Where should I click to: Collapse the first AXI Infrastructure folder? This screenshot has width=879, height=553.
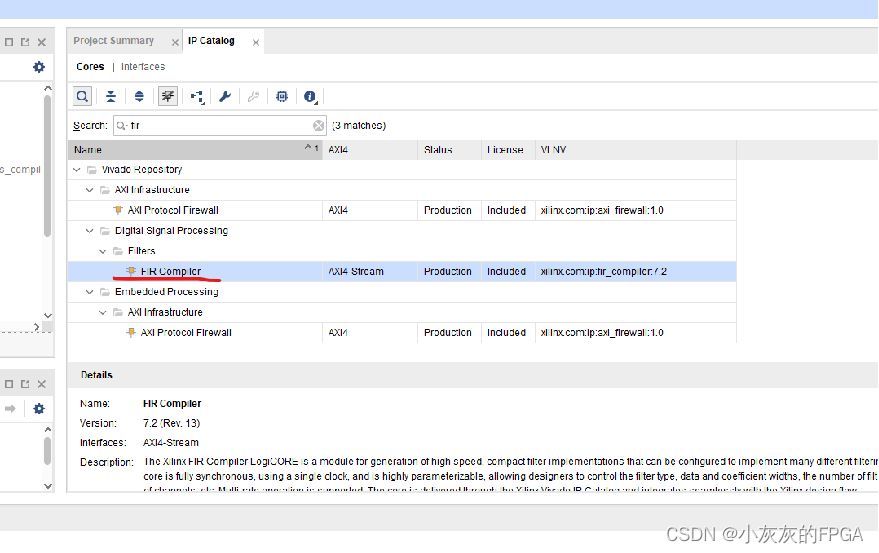(x=90, y=190)
